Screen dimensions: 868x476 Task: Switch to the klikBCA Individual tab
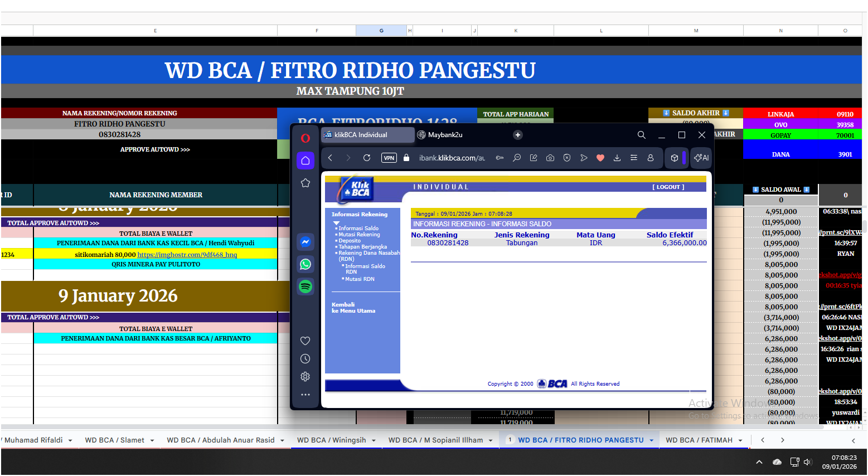tap(368, 135)
